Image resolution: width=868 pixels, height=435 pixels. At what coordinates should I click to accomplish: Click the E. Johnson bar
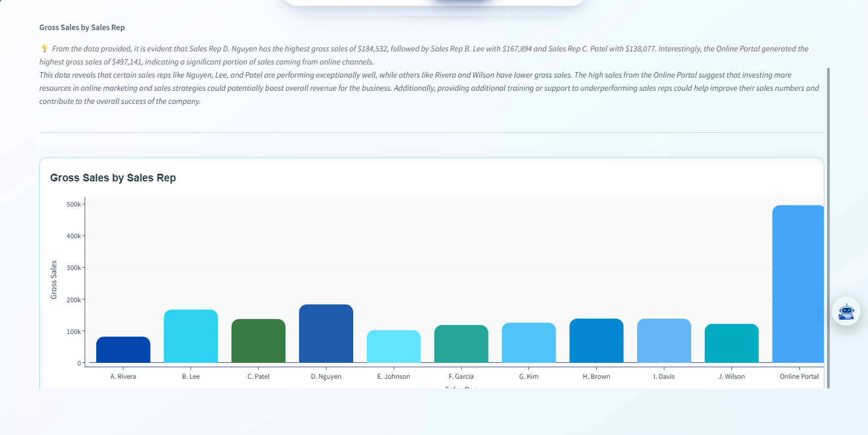tap(394, 346)
